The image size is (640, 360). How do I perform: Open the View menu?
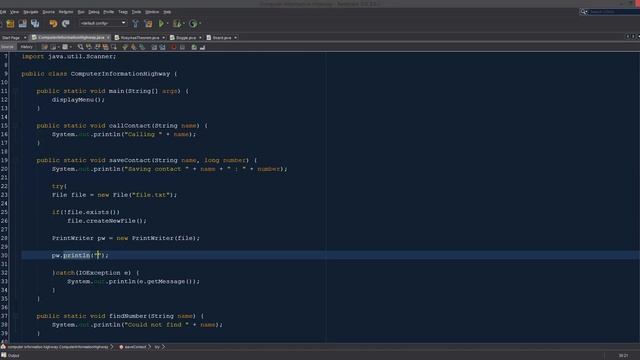(14, 12)
